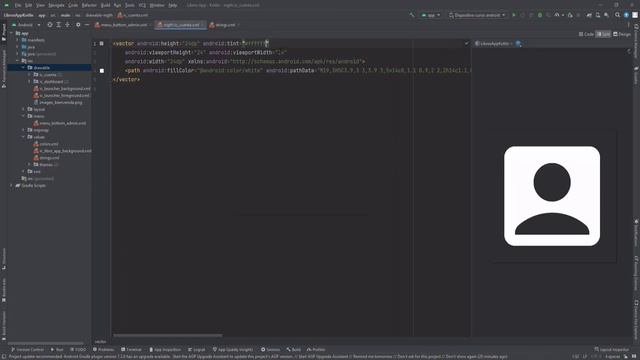Click the Sync Project with Gradle icon
This screenshot has width=640, height=360.
(589, 15)
